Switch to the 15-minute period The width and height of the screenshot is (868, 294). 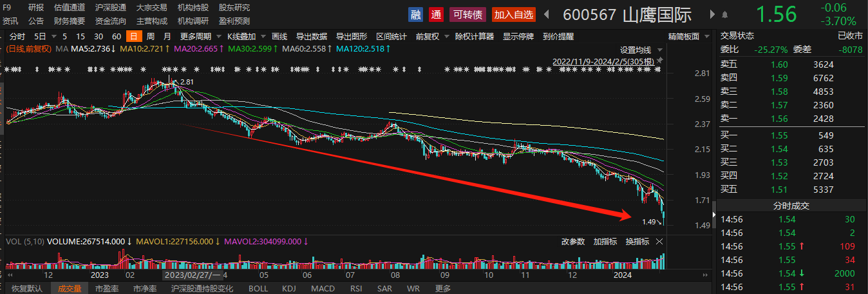coord(80,37)
